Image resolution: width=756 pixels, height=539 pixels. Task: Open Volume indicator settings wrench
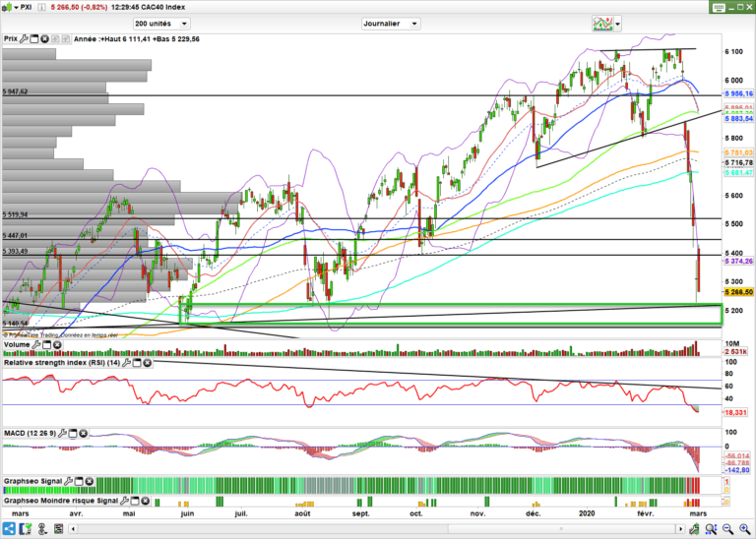coord(37,346)
